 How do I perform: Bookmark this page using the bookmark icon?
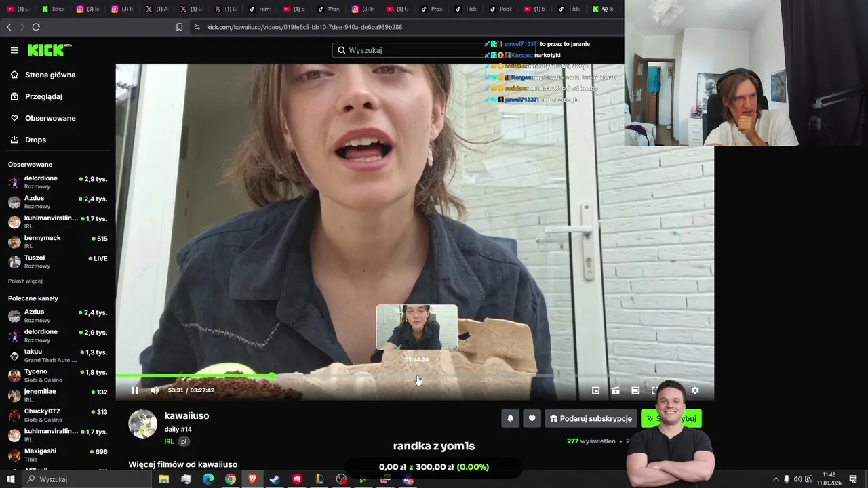179,27
